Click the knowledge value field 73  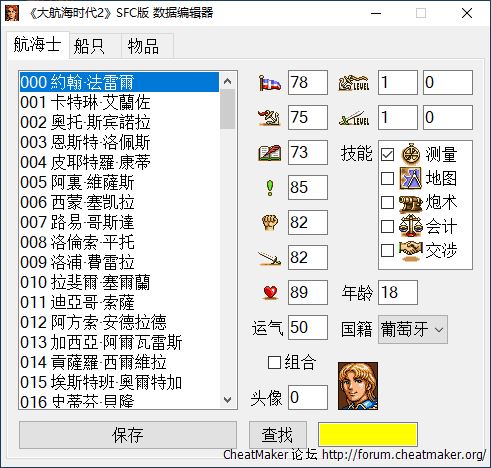308,153
